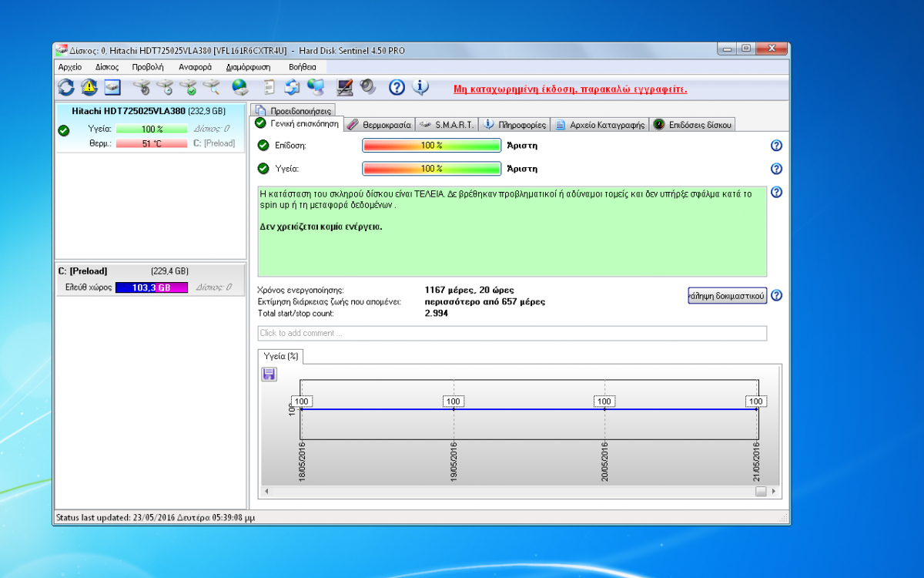The image size is (924, 578).
Task: Click the 103,3 GB free space bar
Action: tap(152, 287)
